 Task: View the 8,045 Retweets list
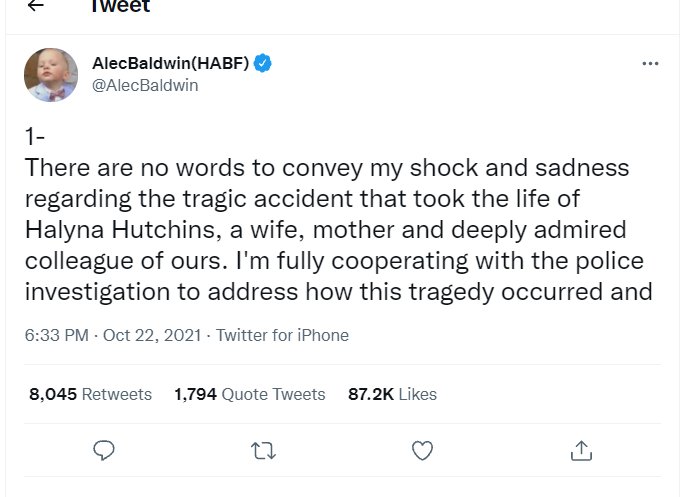point(90,394)
